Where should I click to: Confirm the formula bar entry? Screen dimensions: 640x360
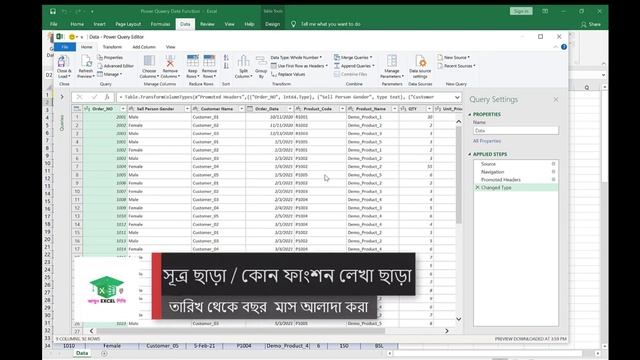click(x=94, y=97)
